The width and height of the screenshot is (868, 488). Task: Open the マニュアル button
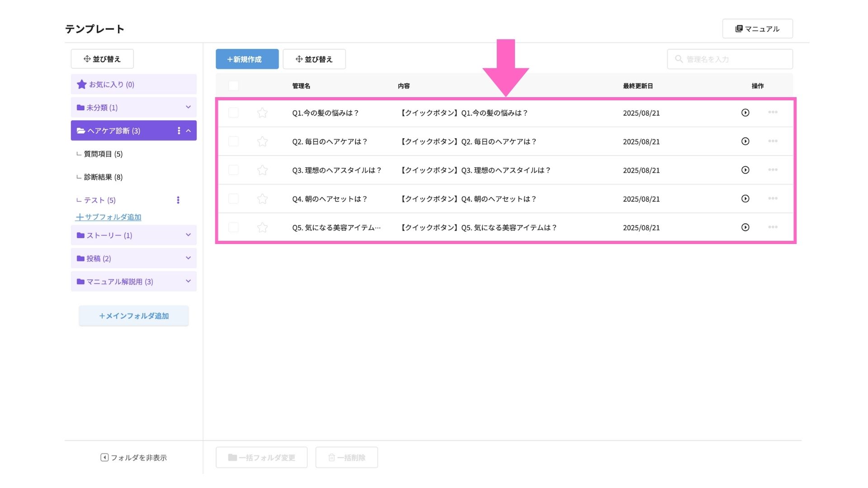click(x=757, y=28)
